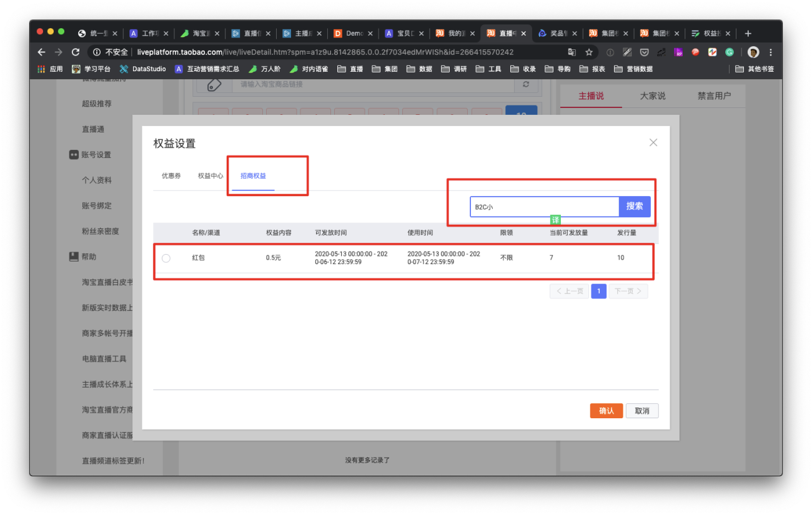Open the 对内语雀 bookmark
The image size is (812, 515).
(x=309, y=69)
